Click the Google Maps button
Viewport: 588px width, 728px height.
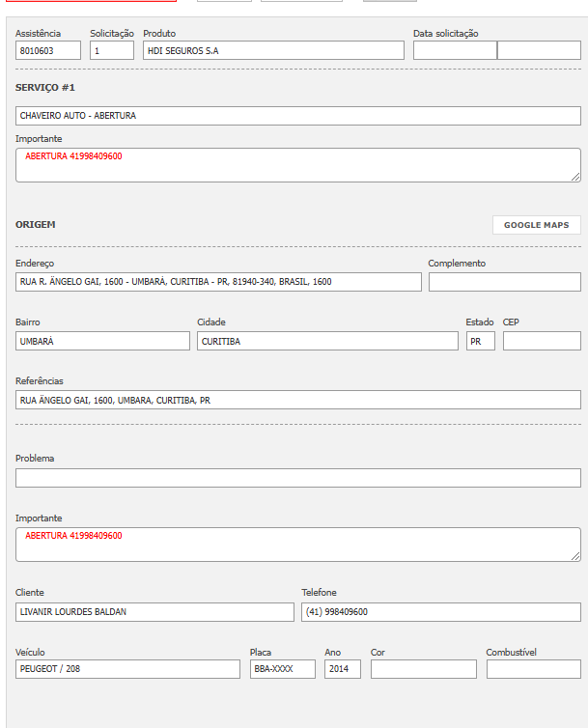click(x=537, y=225)
